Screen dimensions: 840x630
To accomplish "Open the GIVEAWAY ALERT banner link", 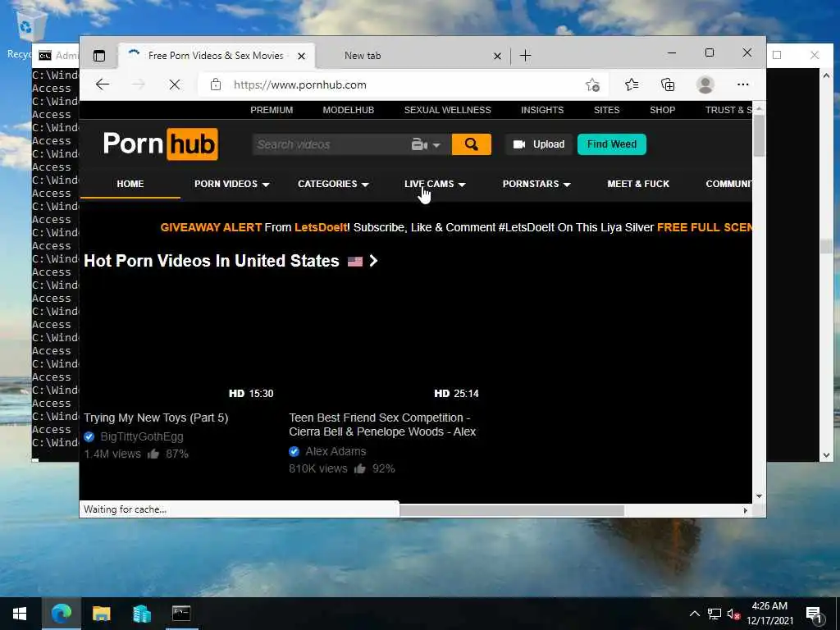I will 211,227.
